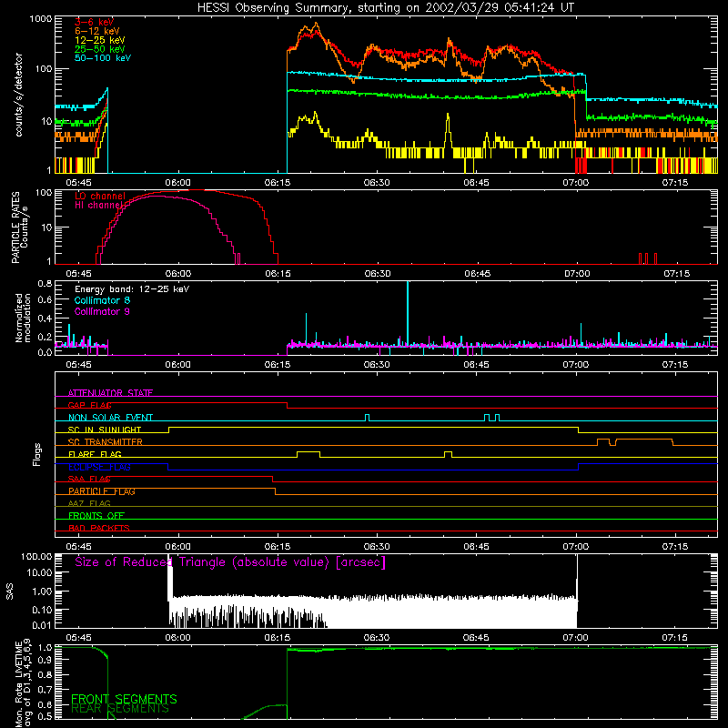Click the olive flag label above FRONTS OFF
Viewport: 728px width, 728px height.
click(89, 504)
